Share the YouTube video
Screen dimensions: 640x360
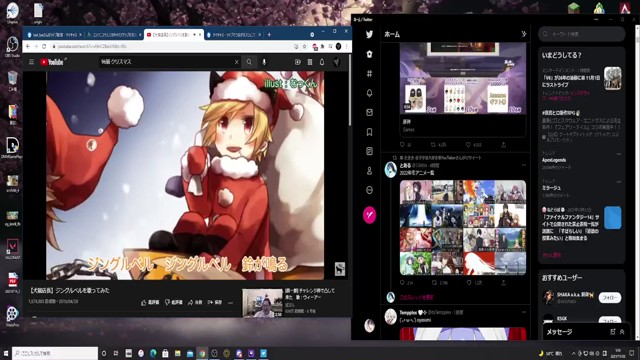click(195, 302)
